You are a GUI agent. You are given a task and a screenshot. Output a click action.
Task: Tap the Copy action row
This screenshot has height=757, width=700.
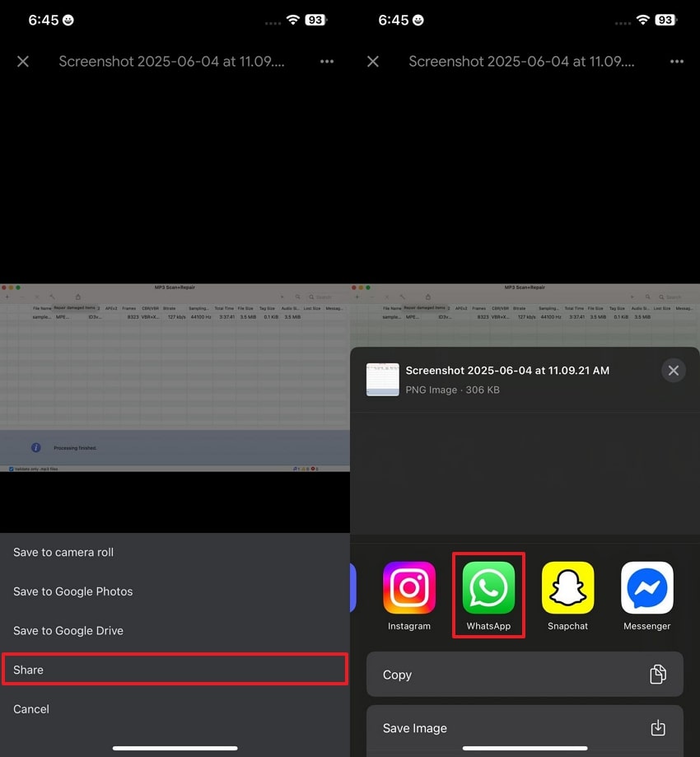pyautogui.click(x=525, y=675)
